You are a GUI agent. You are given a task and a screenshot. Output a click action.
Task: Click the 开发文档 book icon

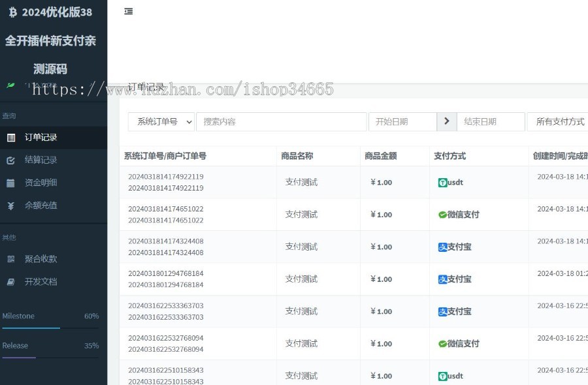point(11,282)
